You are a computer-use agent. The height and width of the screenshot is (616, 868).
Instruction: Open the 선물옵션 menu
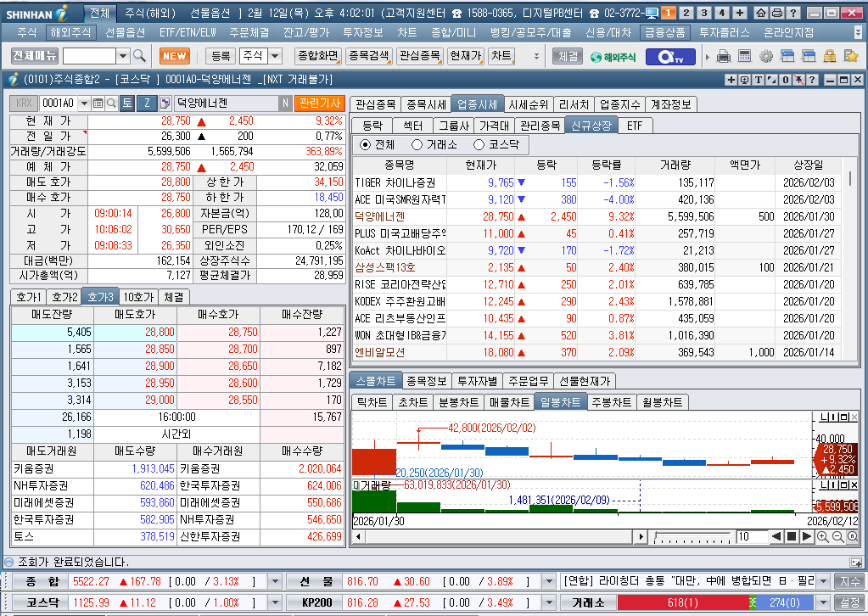[125, 32]
